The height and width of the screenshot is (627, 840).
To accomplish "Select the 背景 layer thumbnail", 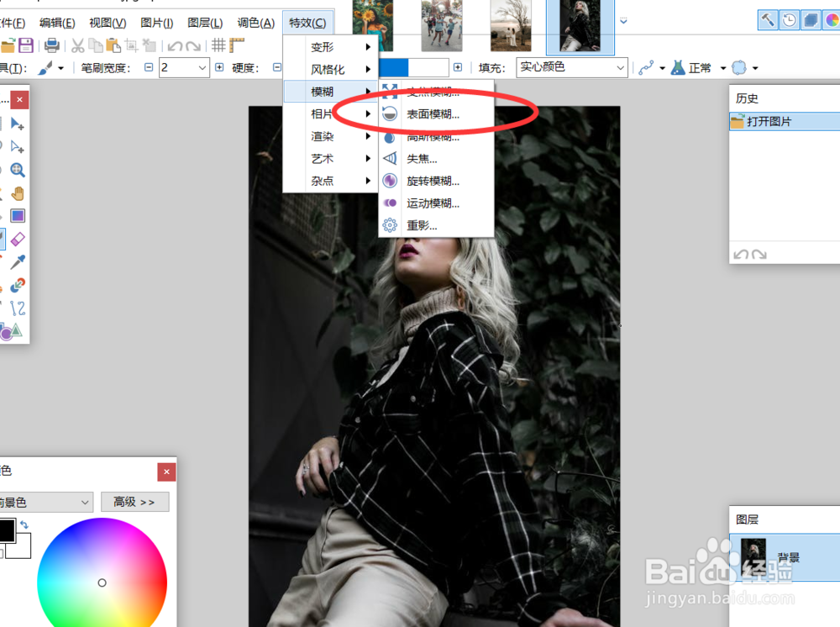I will click(752, 556).
